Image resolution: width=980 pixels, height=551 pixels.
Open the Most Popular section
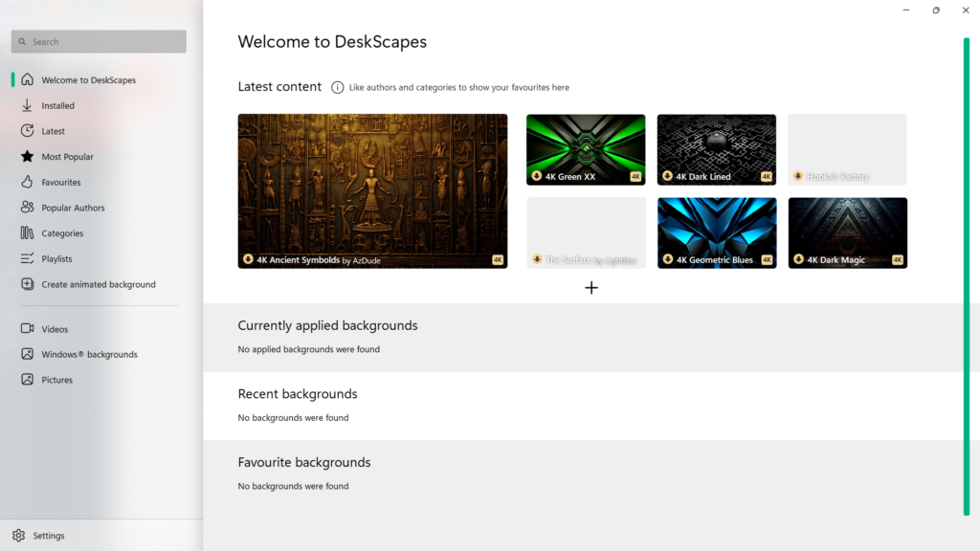(x=99, y=157)
